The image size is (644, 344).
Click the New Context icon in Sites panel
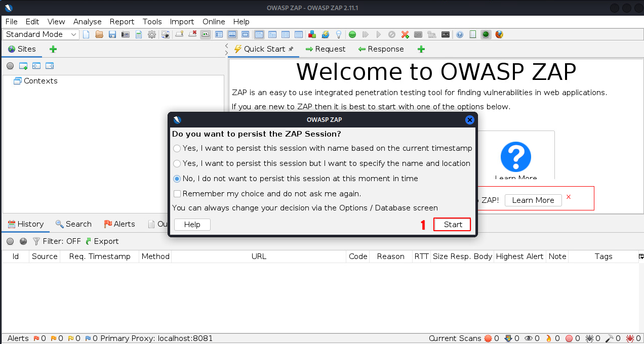point(23,66)
